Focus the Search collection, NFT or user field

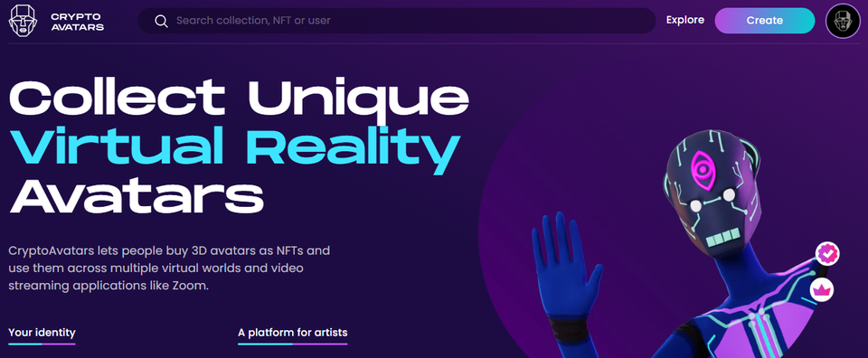(396, 21)
